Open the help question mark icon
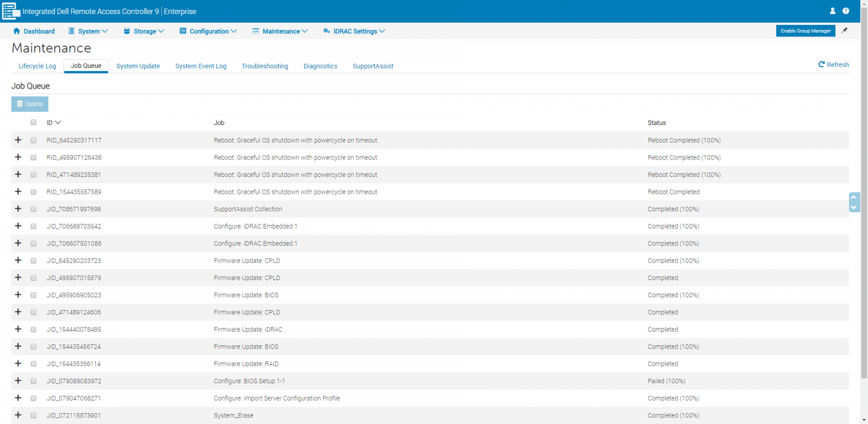 coord(846,11)
